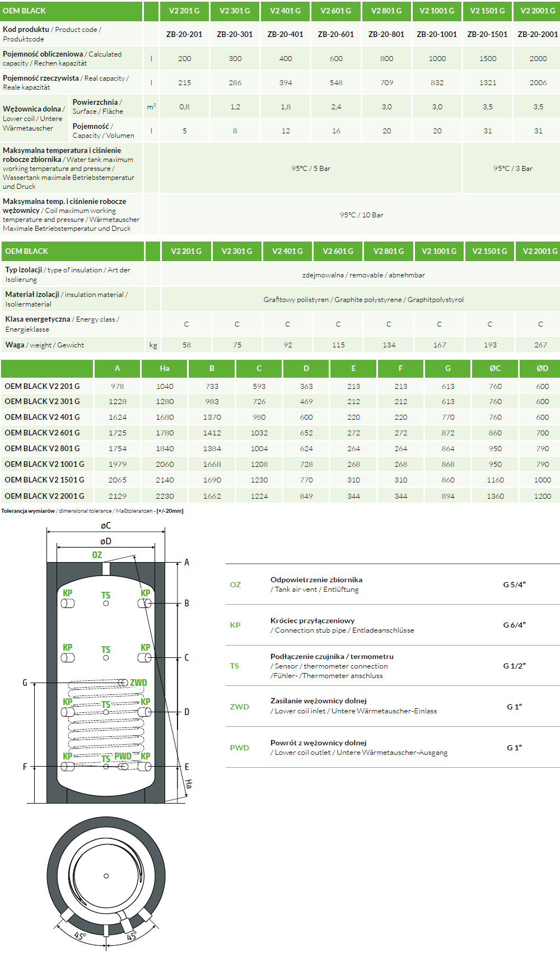The image size is (560, 965).
Task: Click the dimension value 2140
Action: tap(165, 480)
